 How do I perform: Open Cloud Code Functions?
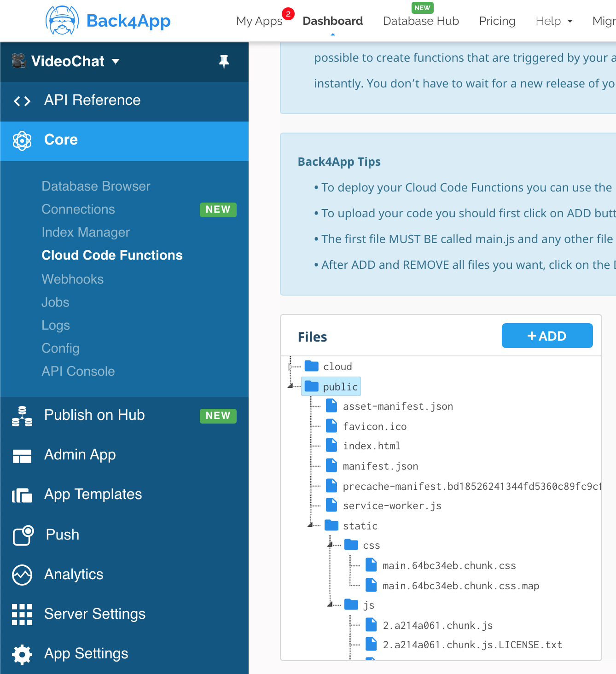point(112,256)
